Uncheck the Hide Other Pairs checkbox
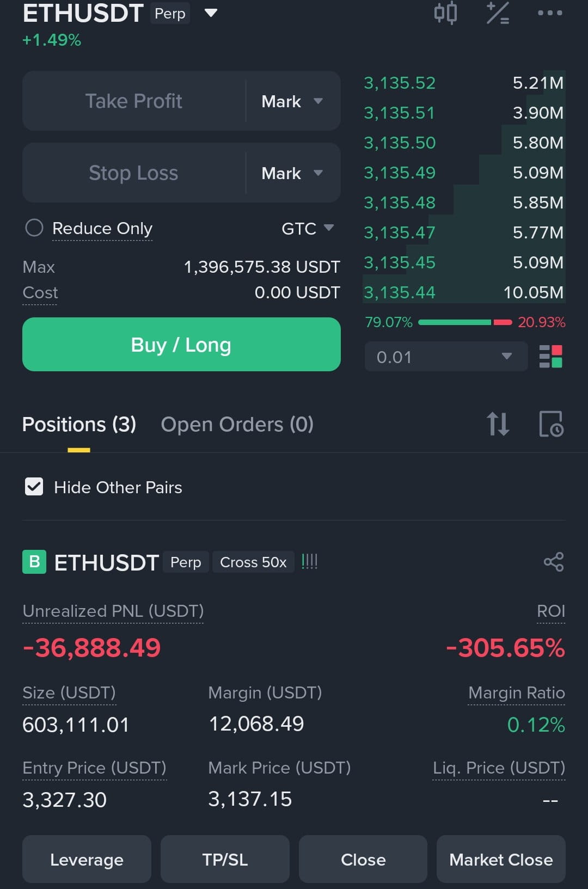The image size is (588, 889). [x=34, y=487]
